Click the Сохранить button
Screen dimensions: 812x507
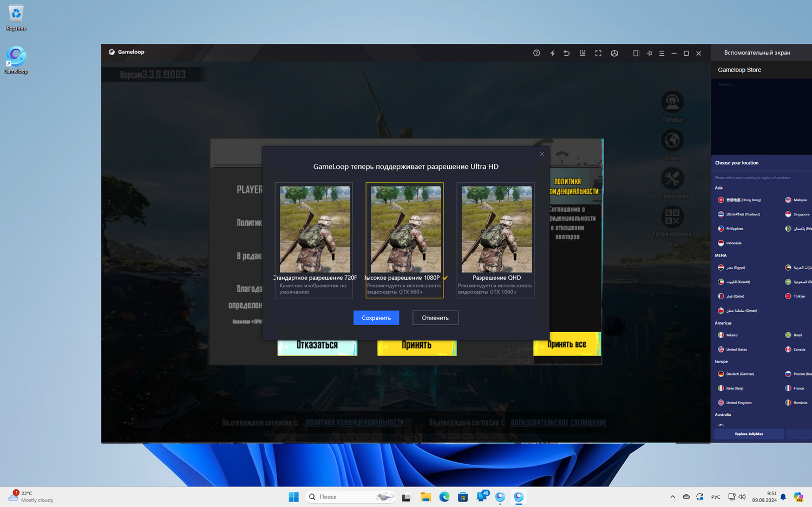click(x=376, y=318)
